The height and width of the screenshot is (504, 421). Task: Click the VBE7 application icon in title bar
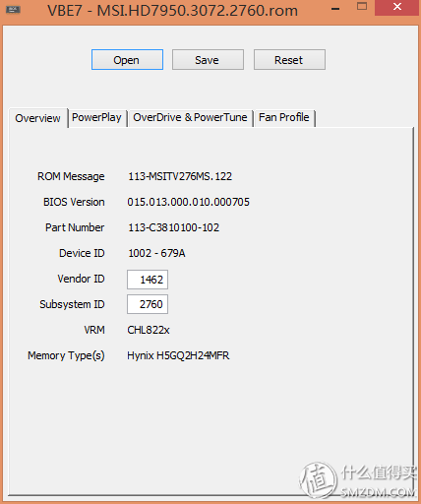(x=13, y=10)
